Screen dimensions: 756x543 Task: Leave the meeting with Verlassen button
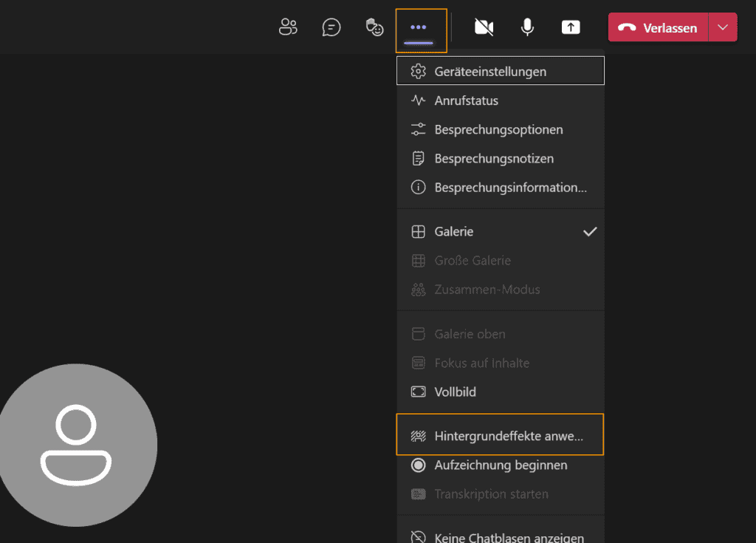[658, 27]
